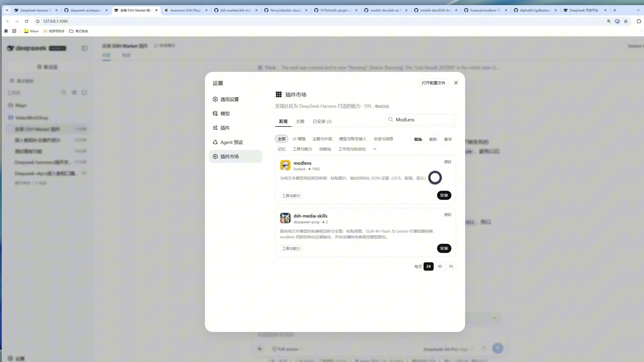Switch to the 主题 tab

click(300, 121)
